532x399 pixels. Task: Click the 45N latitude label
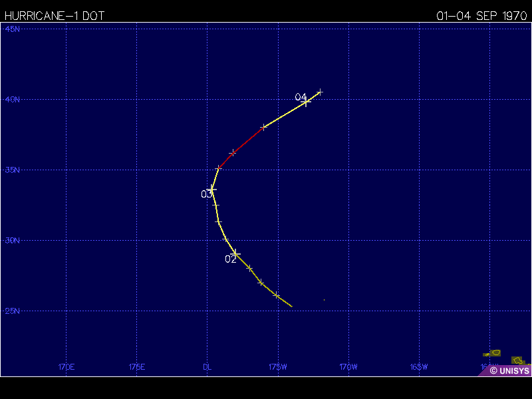13,29
